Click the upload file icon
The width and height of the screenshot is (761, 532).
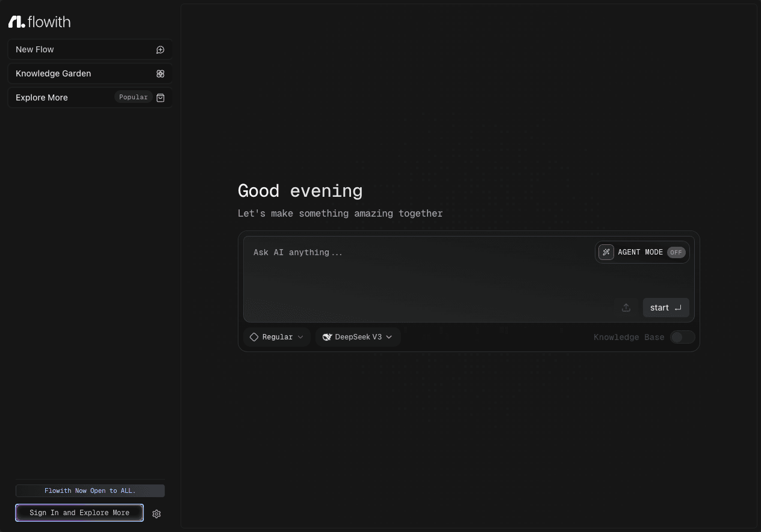click(x=626, y=308)
